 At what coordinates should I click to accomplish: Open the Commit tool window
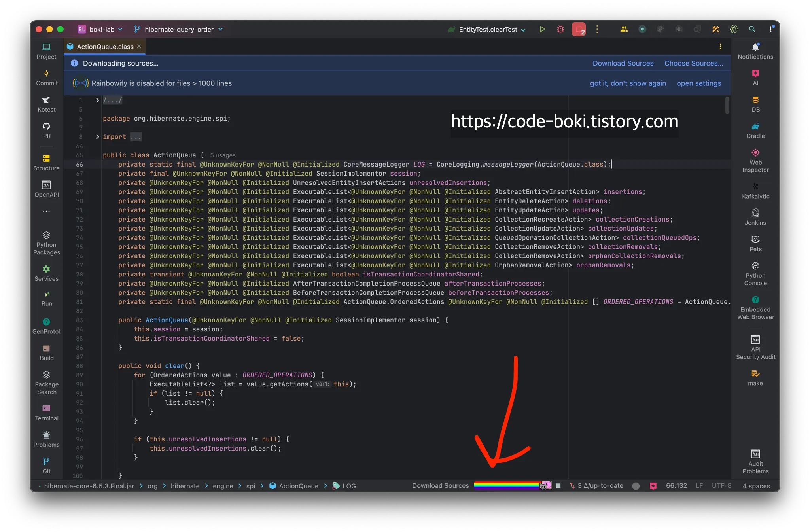[46, 78]
